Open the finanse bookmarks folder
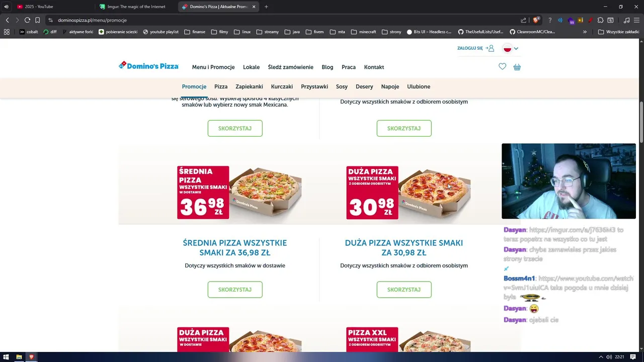Screen dimensions: 644x362 (x=195, y=32)
